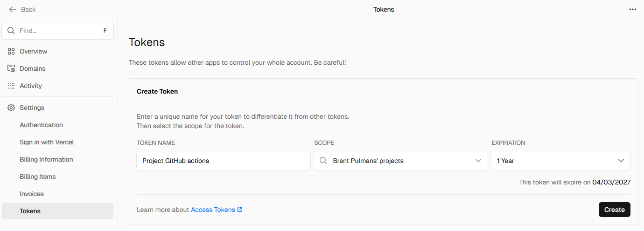
Task: Click the Activity list icon
Action: pos(11,86)
